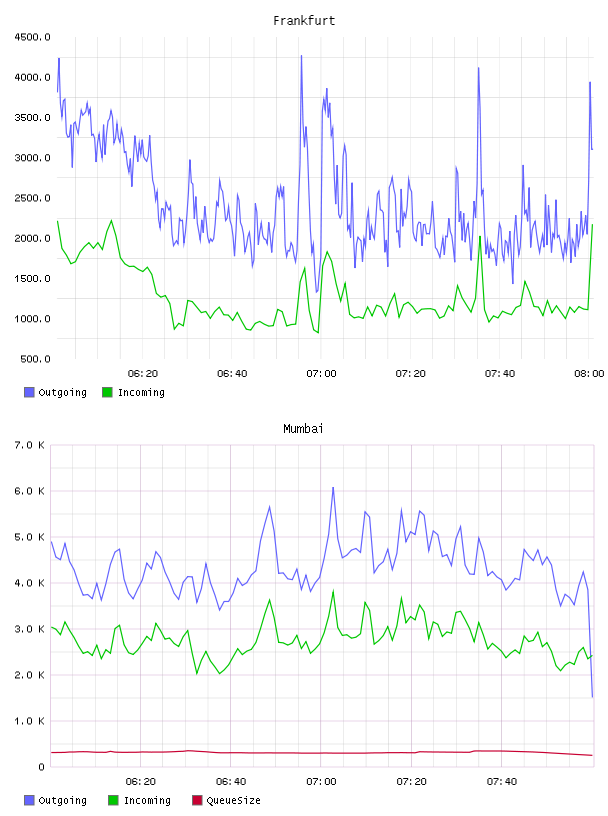Viewport: 608px width, 816px height.
Task: Click the 07:00 time label on Frankfurt chart
Action: point(321,374)
